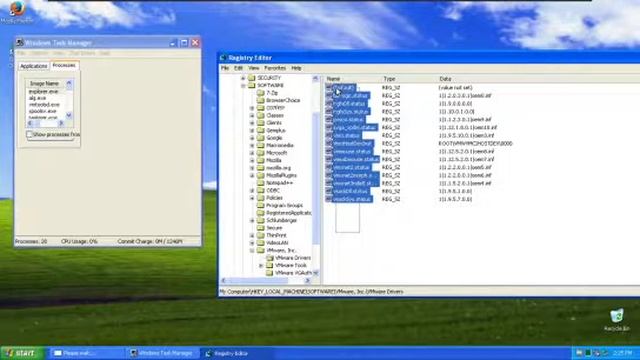The image size is (640, 360).
Task: Open the Mozilla Firefox desktop icon
Action: 17,9
